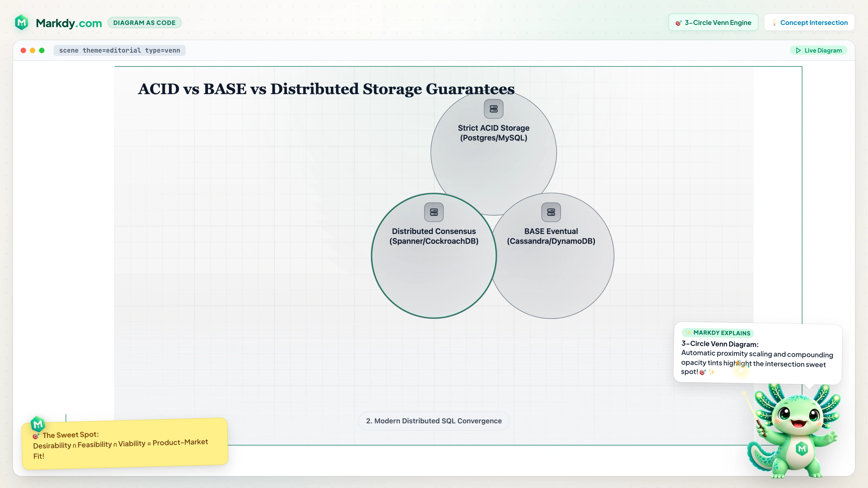The width and height of the screenshot is (868, 488).
Task: Select the Distributed Consensus (Spanner/CockroachDB) label
Action: [434, 236]
